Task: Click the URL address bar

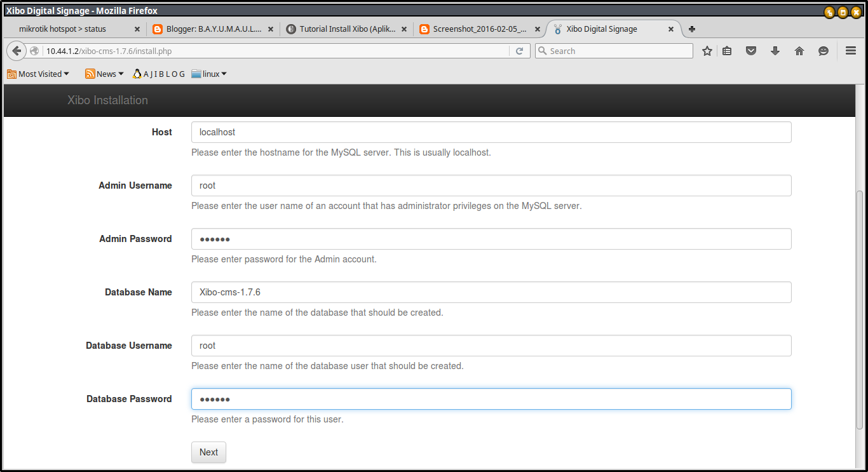Action: pyautogui.click(x=276, y=51)
